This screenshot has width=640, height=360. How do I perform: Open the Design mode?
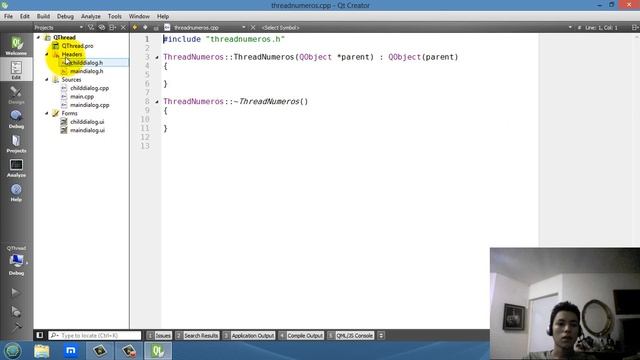[x=16, y=95]
